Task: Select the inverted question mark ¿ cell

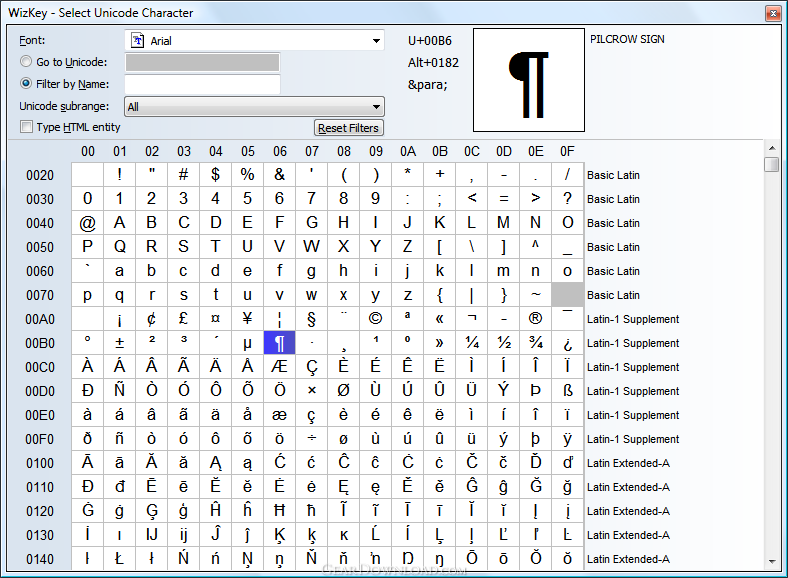Action: pyautogui.click(x=567, y=343)
